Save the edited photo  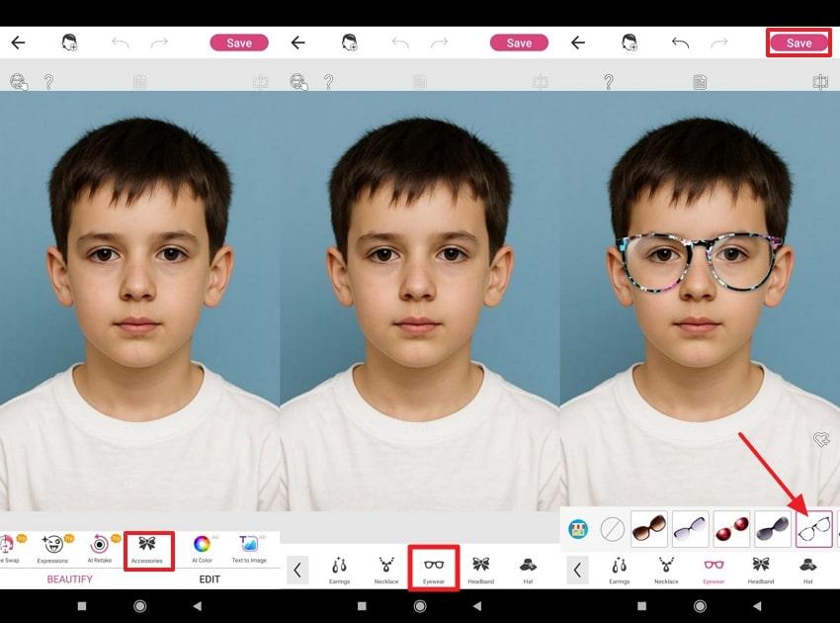point(798,42)
